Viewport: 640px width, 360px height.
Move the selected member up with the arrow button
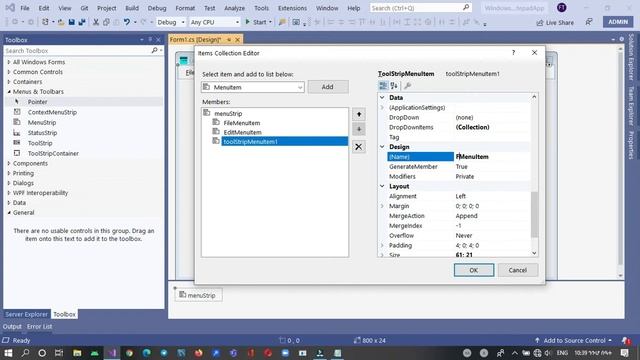tap(359, 114)
